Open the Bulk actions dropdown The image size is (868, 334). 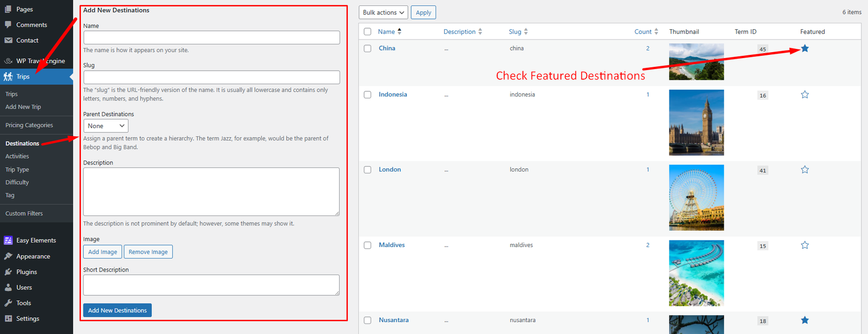tap(384, 12)
